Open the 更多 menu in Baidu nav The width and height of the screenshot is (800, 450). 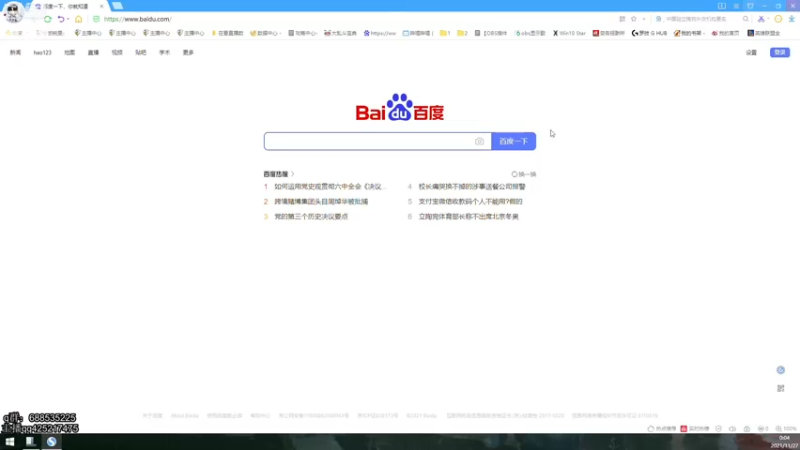188,53
